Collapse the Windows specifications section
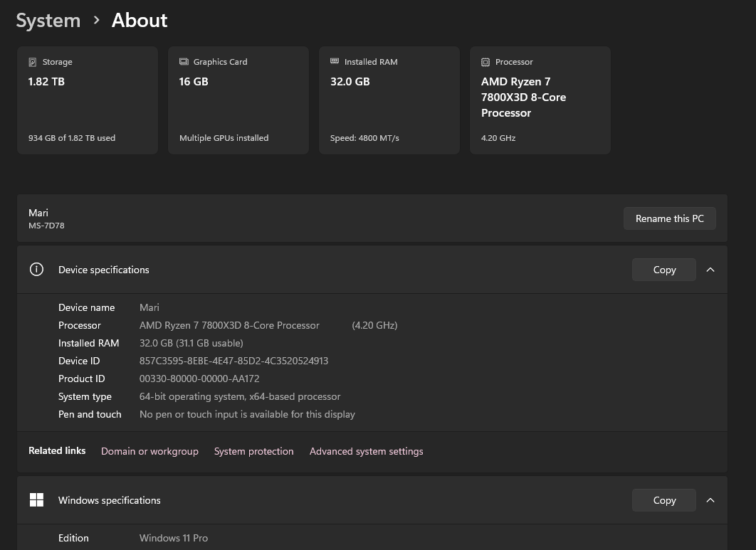756x550 pixels. [710, 500]
